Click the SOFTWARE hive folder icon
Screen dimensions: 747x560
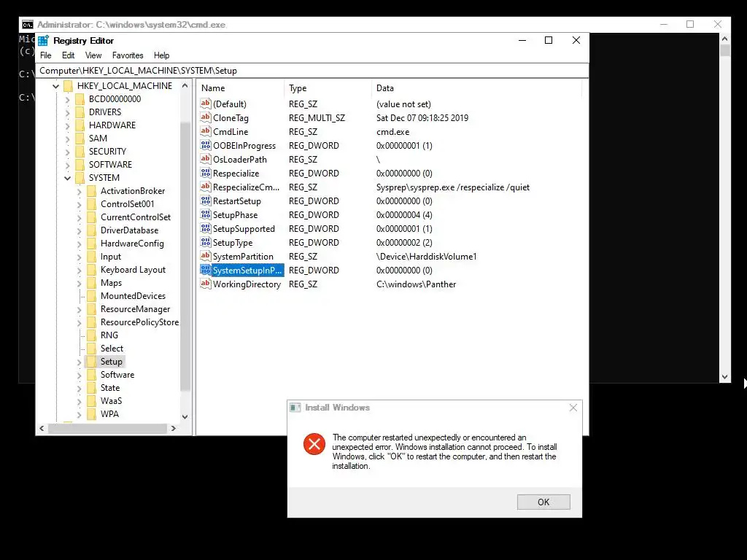click(x=80, y=164)
